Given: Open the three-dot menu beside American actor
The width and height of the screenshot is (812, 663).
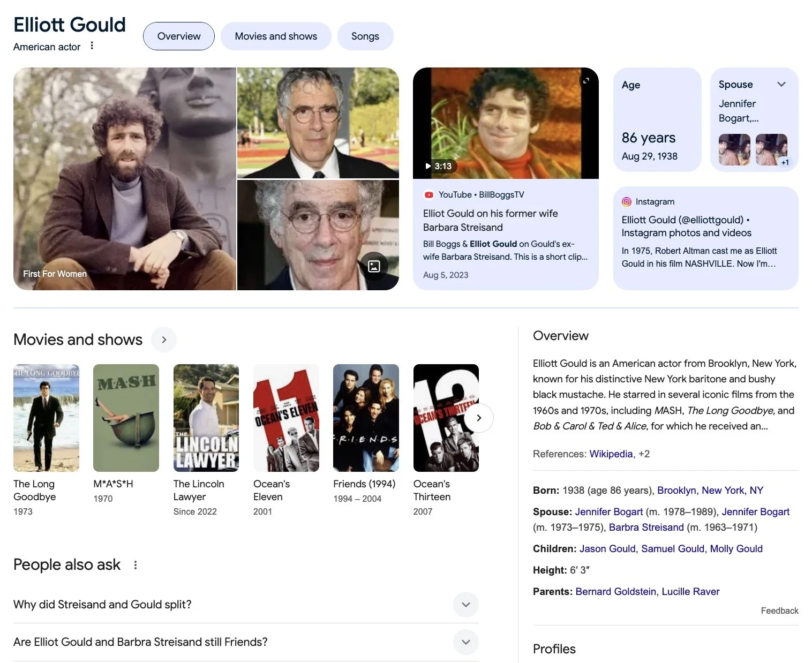Looking at the screenshot, I should 92,46.
